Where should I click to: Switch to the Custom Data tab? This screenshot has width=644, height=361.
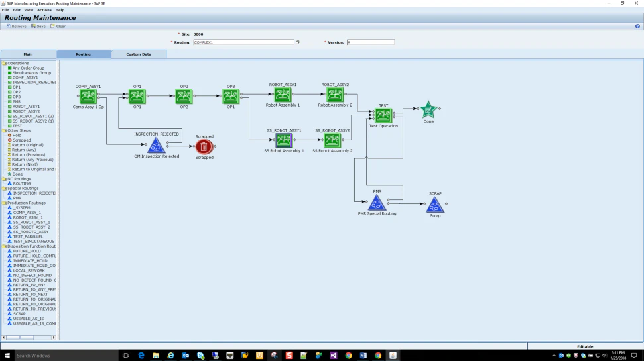click(139, 54)
